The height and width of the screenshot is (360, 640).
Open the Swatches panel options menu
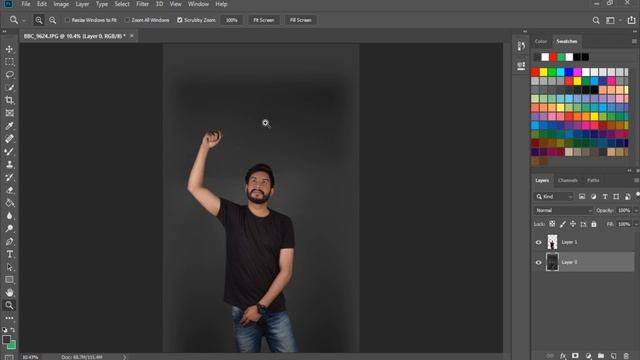tap(634, 41)
